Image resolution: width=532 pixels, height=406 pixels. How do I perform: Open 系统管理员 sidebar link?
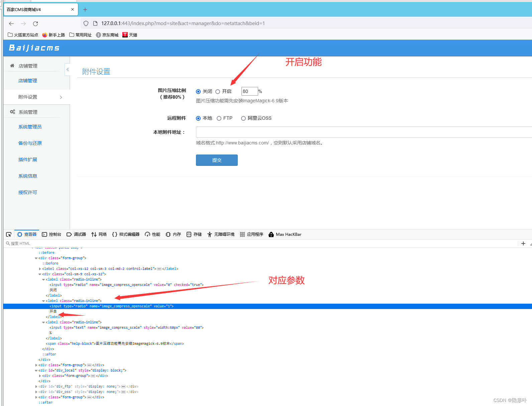(x=30, y=127)
